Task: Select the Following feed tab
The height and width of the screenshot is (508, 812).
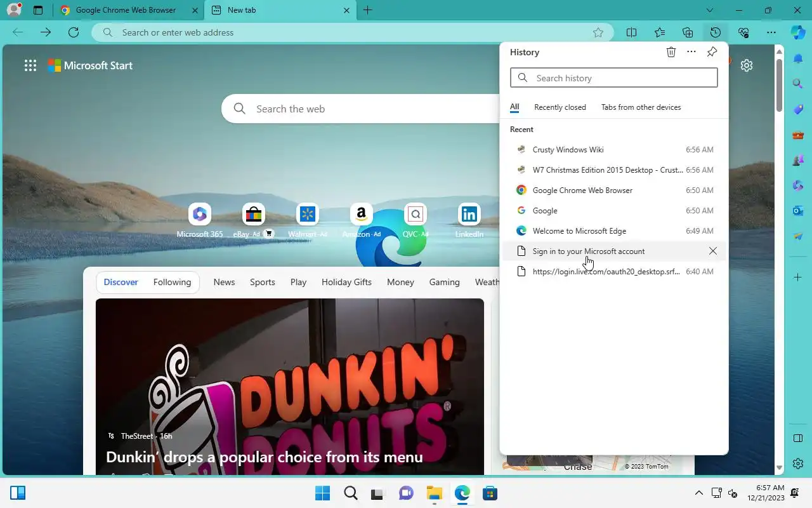Action: coord(172,282)
